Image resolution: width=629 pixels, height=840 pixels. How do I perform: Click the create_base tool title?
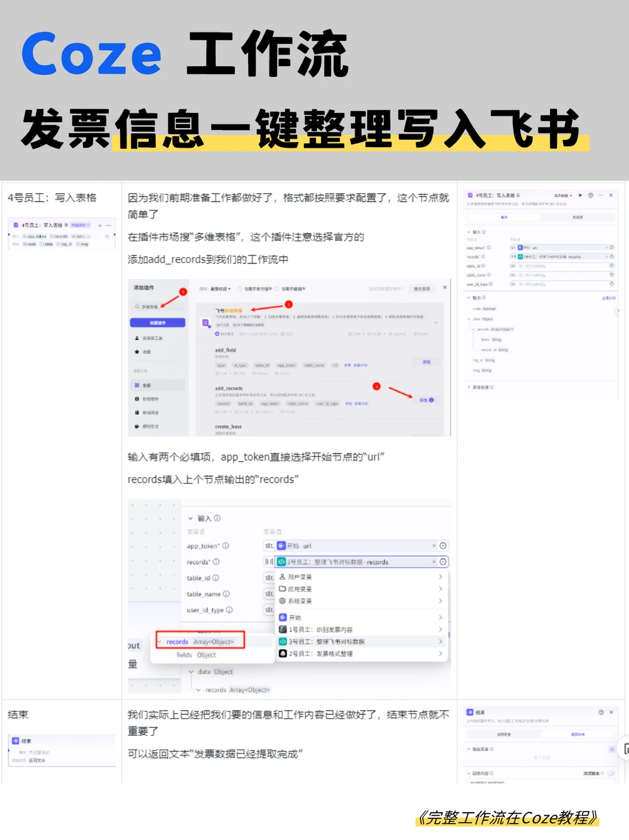click(228, 427)
